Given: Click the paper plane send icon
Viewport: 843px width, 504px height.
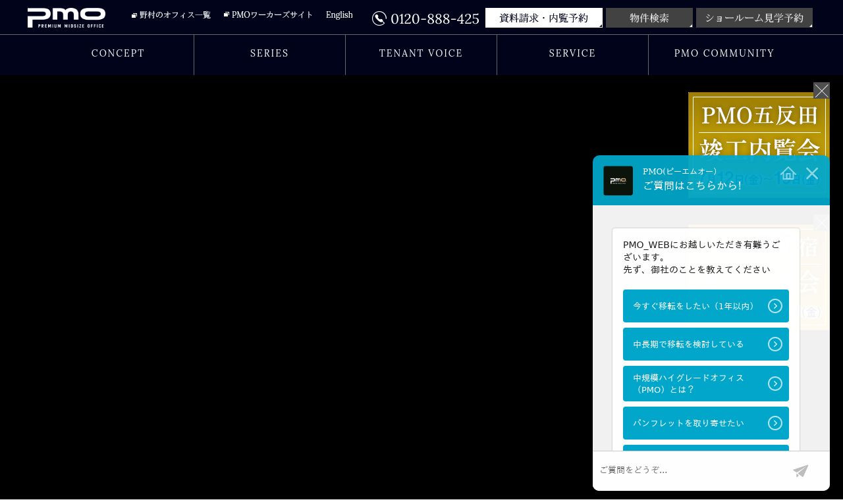Looking at the screenshot, I should click(800, 470).
